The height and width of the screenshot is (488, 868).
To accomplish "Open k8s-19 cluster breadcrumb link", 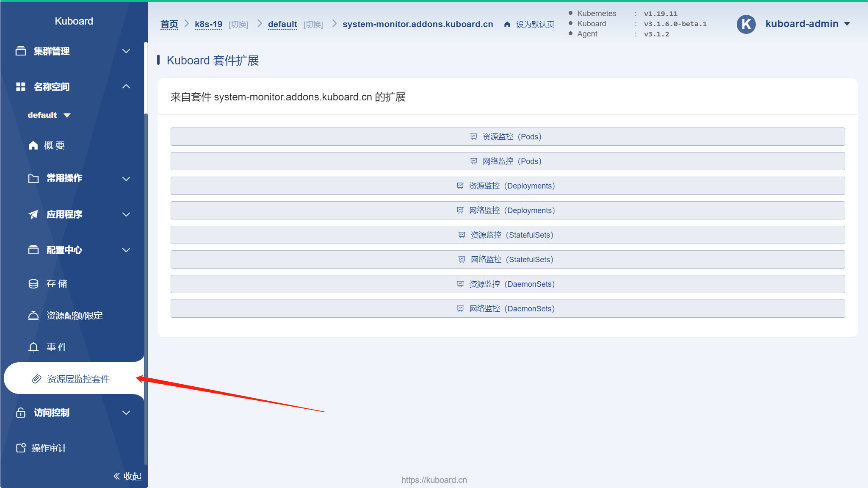I will click(208, 24).
